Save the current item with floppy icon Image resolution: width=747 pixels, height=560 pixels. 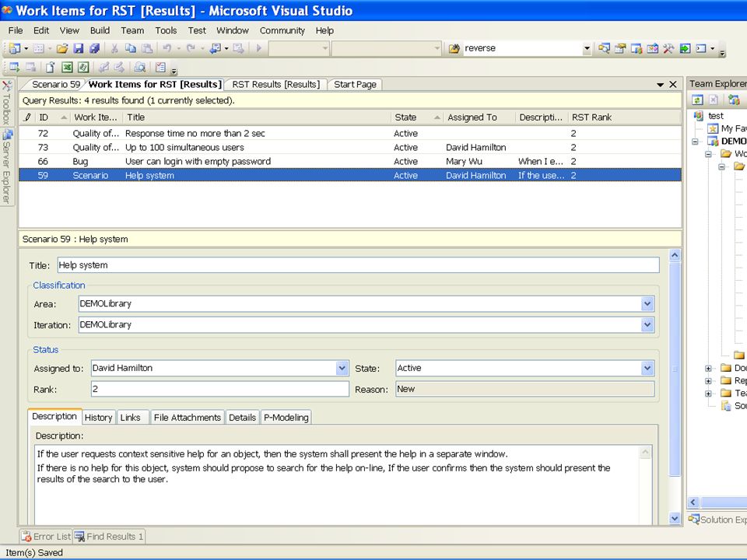click(x=79, y=48)
